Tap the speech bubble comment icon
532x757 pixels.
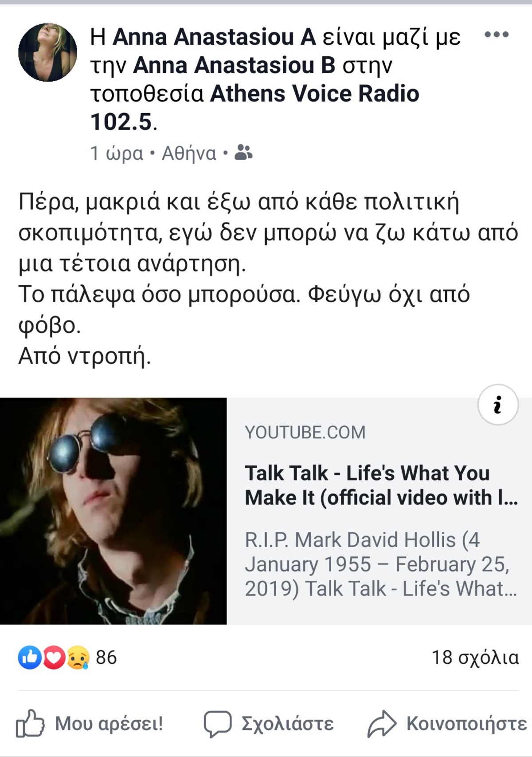(217, 724)
